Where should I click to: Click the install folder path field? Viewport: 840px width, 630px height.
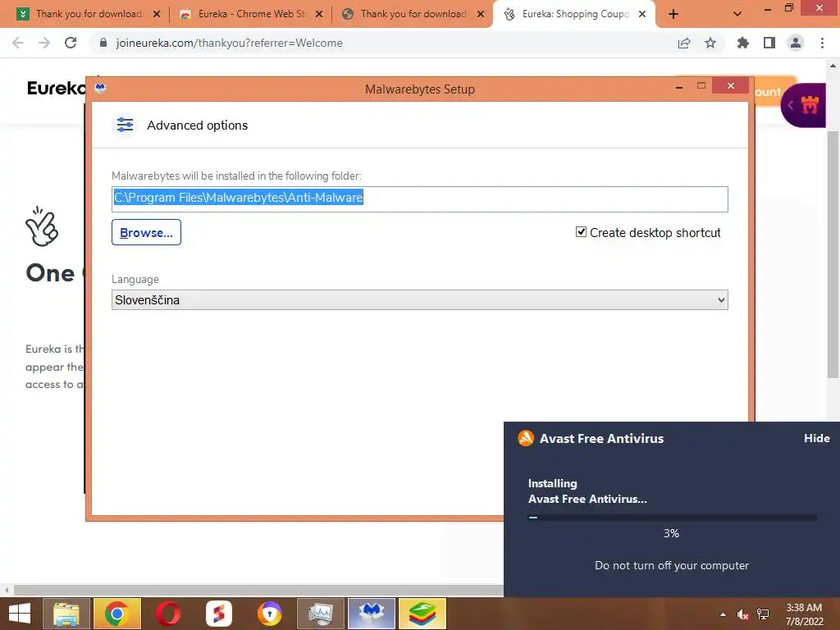coord(419,199)
